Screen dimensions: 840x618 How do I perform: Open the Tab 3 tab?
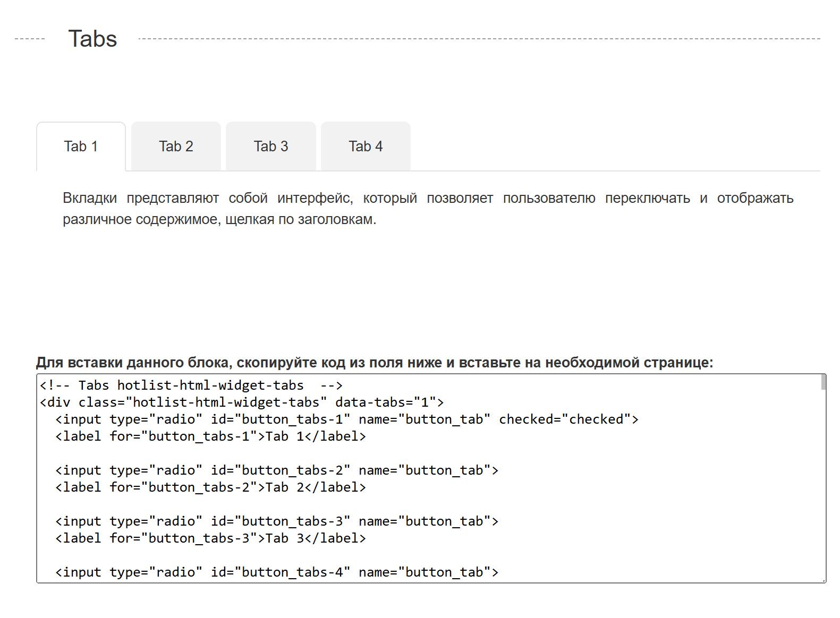click(x=270, y=147)
